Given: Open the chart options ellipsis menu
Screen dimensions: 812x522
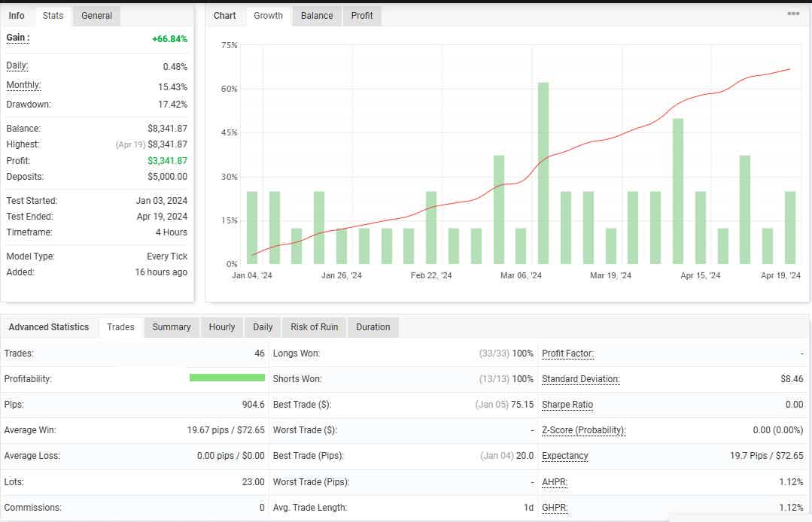Looking at the screenshot, I should tap(793, 14).
